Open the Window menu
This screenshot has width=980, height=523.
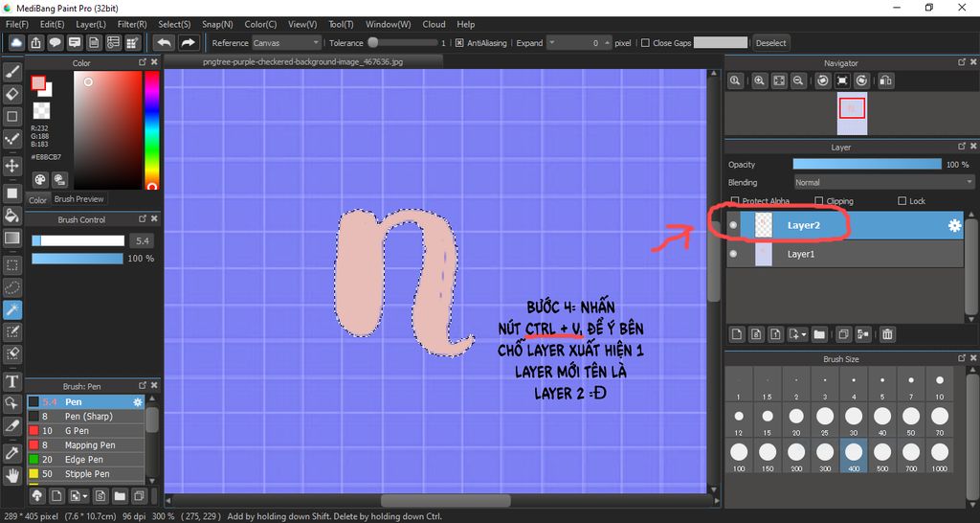[389, 24]
